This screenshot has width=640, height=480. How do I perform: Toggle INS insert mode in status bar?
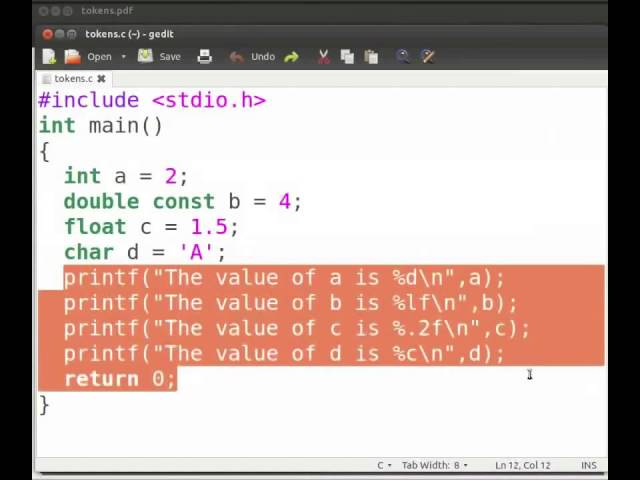[x=588, y=465]
